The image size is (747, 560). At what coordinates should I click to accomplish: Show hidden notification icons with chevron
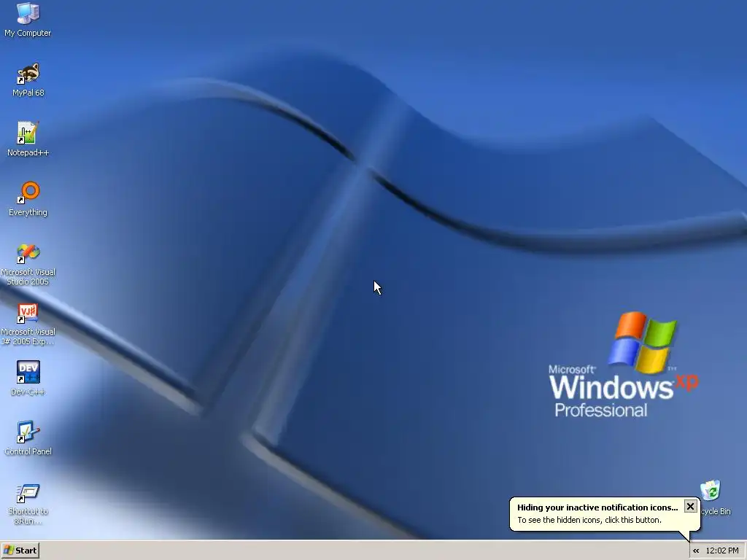click(x=696, y=551)
